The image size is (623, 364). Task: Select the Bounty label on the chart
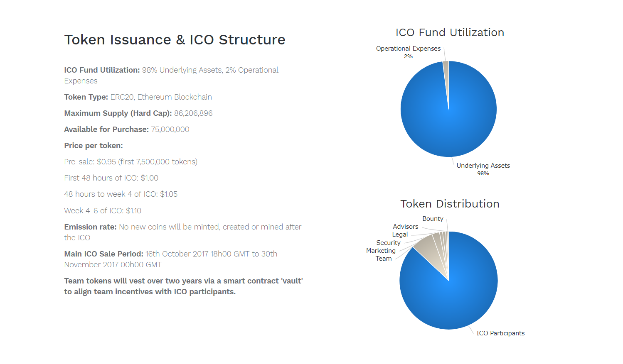tap(433, 219)
